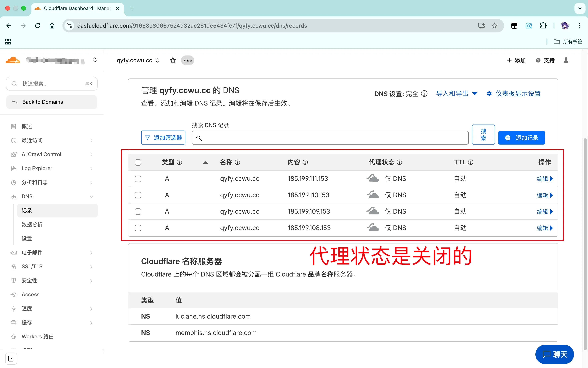Collapse the sidebar panel icon
The width and height of the screenshot is (588, 368).
(11, 359)
